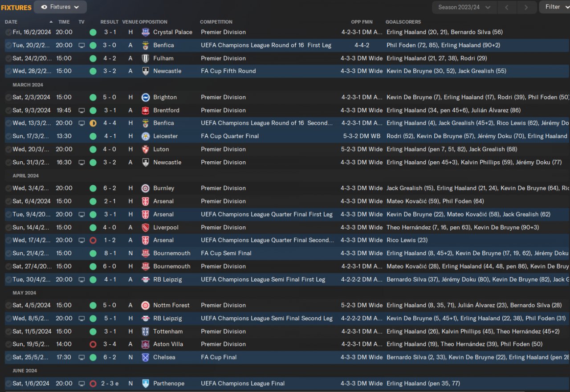Screen dimensions: 570x392
Task: Open UEFA Champions League Quarter Final First Leg
Action: coord(267,215)
